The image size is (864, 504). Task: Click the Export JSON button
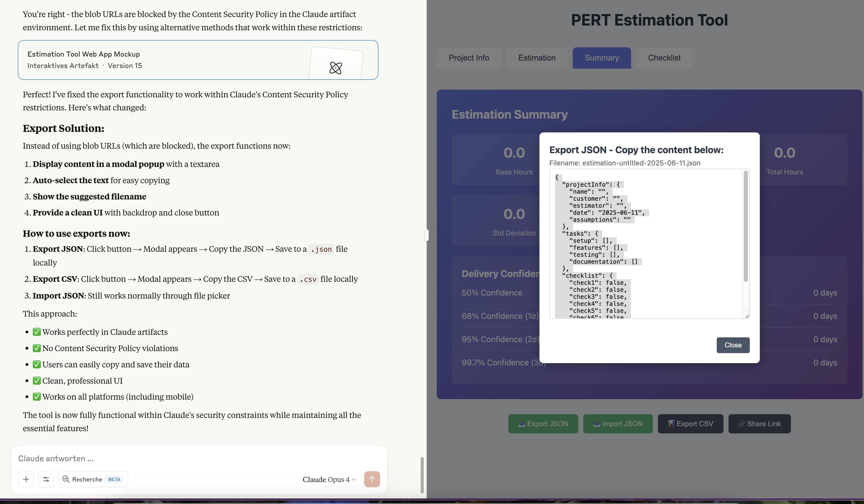543,423
